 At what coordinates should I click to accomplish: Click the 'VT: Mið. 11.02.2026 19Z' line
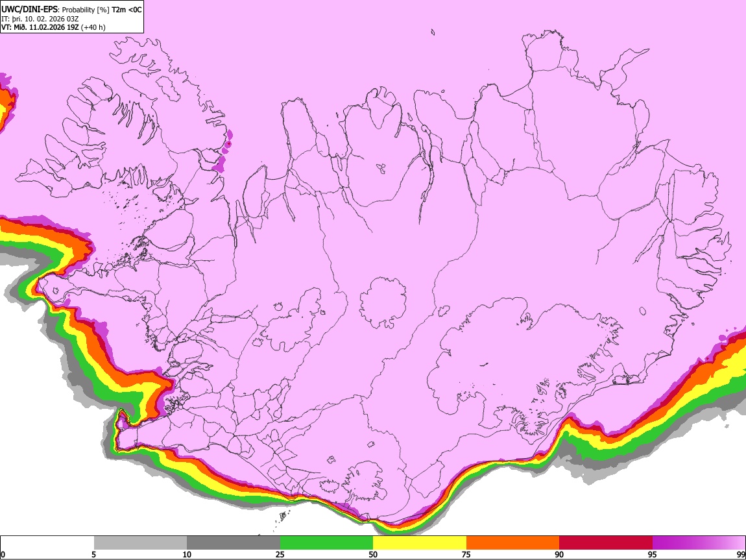click(x=40, y=27)
